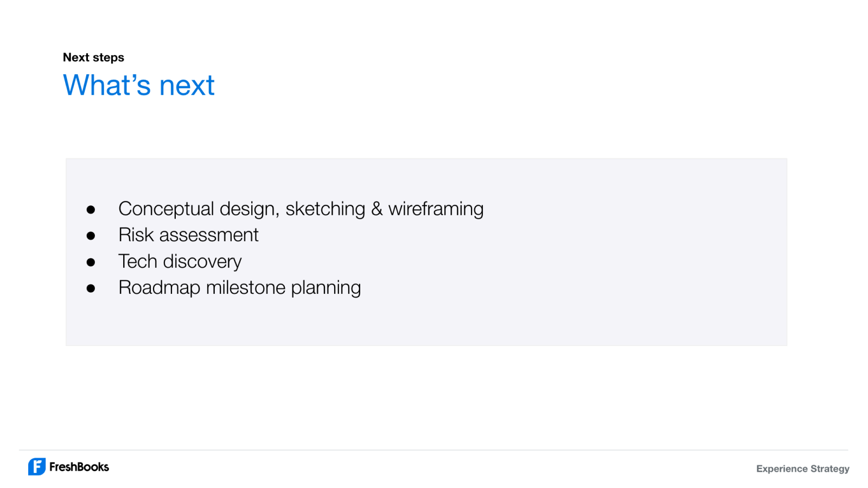Click the bullet dot before Risk assessment
The image size is (868, 488).
coord(91,236)
